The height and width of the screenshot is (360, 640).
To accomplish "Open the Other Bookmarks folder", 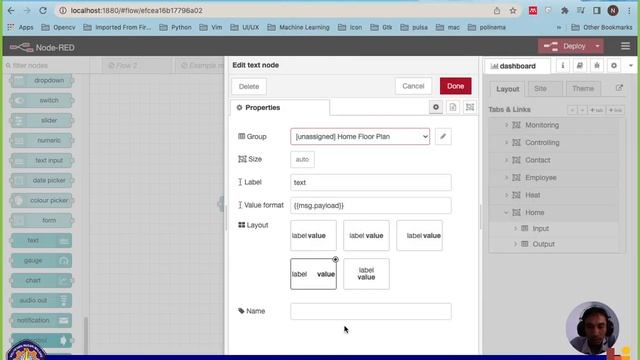I will [x=602, y=27].
